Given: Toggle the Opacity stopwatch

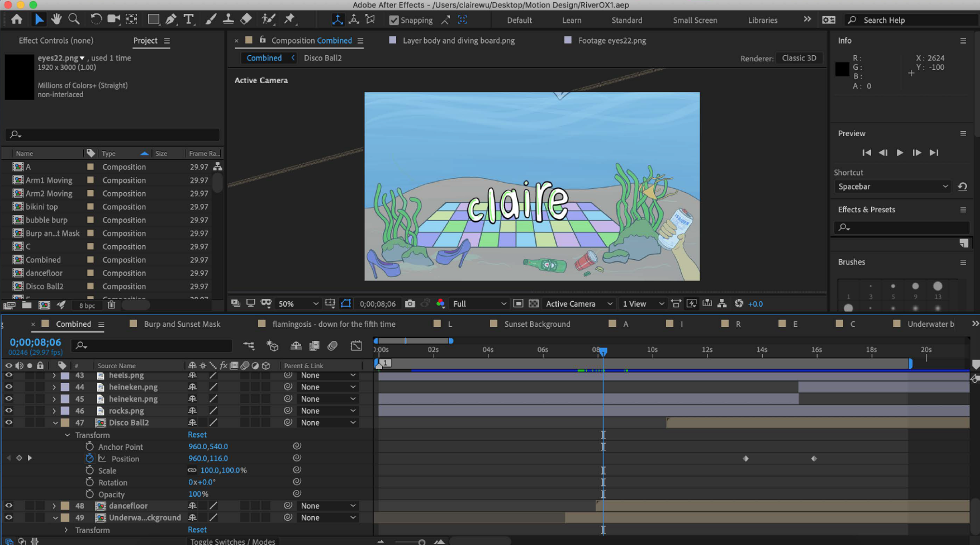Looking at the screenshot, I should (x=89, y=494).
